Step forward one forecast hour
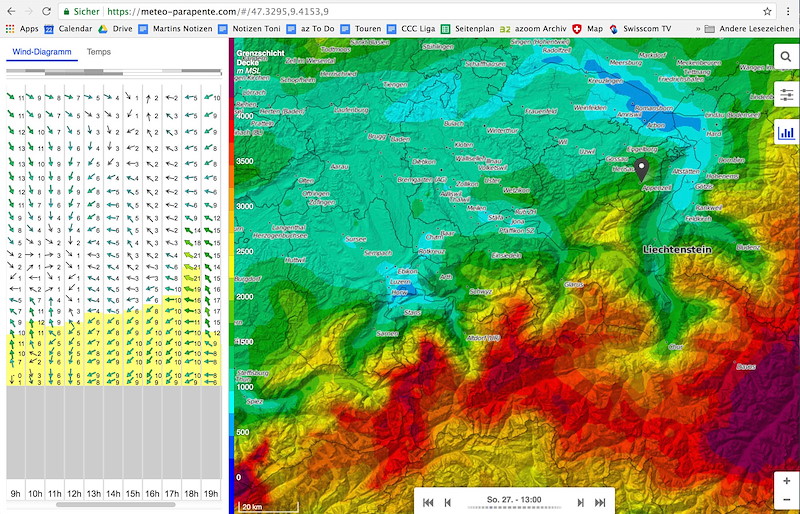Image resolution: width=800 pixels, height=514 pixels. click(x=580, y=503)
